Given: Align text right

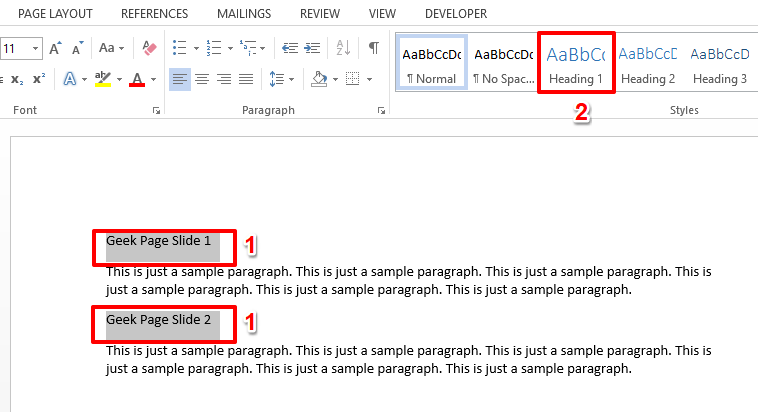Looking at the screenshot, I should coord(224,79).
